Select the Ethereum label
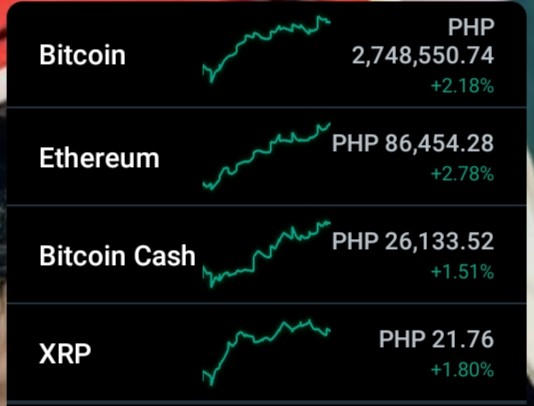The height and width of the screenshot is (406, 534). click(99, 158)
